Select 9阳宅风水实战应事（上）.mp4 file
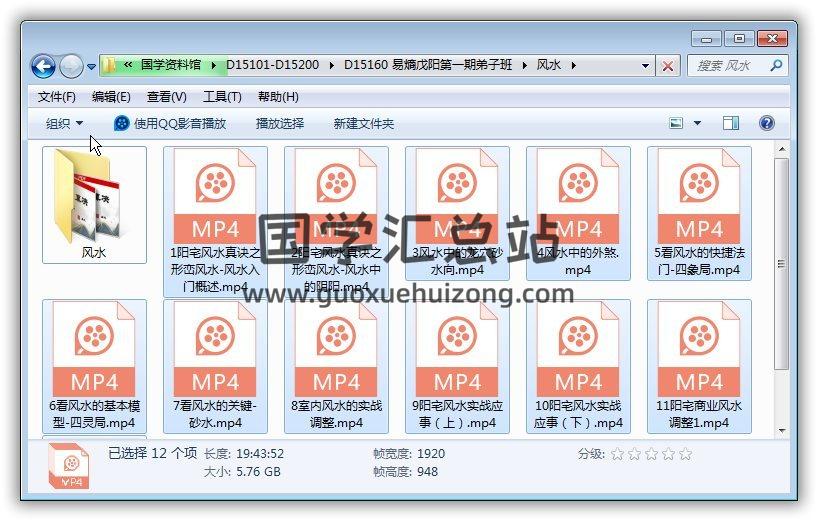 coord(458,367)
